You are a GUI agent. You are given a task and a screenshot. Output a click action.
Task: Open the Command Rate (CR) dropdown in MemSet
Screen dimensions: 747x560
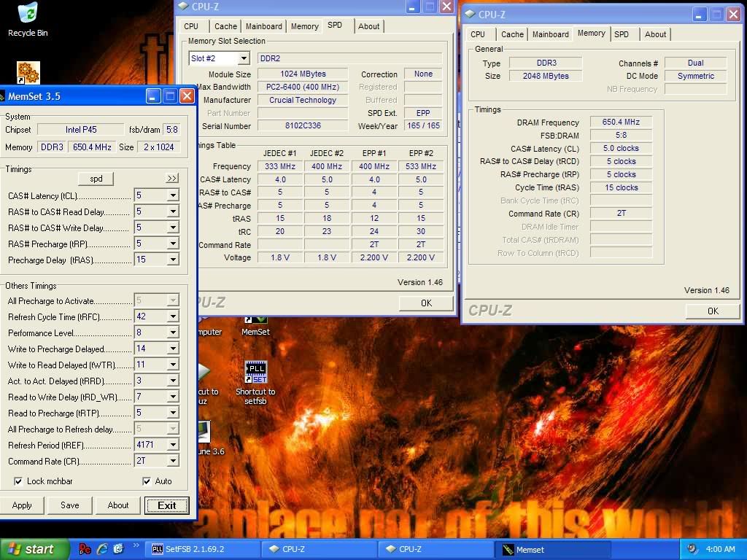click(x=173, y=462)
